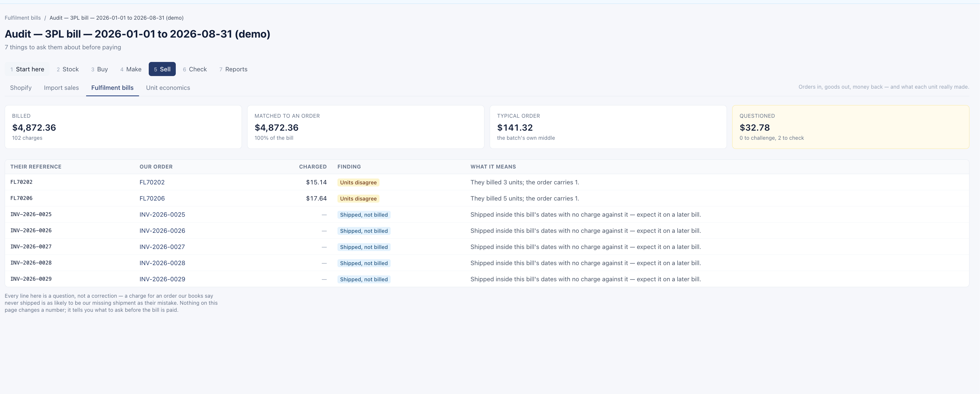This screenshot has height=394, width=980.
Task: Go to the Check step
Action: 195,69
